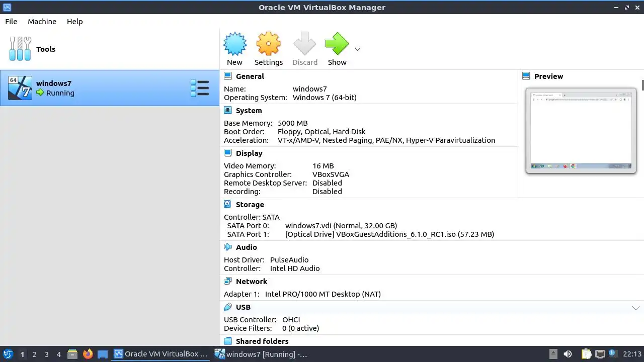Click the Discard toolbar icon
Image resolution: width=644 pixels, height=362 pixels.
click(304, 44)
